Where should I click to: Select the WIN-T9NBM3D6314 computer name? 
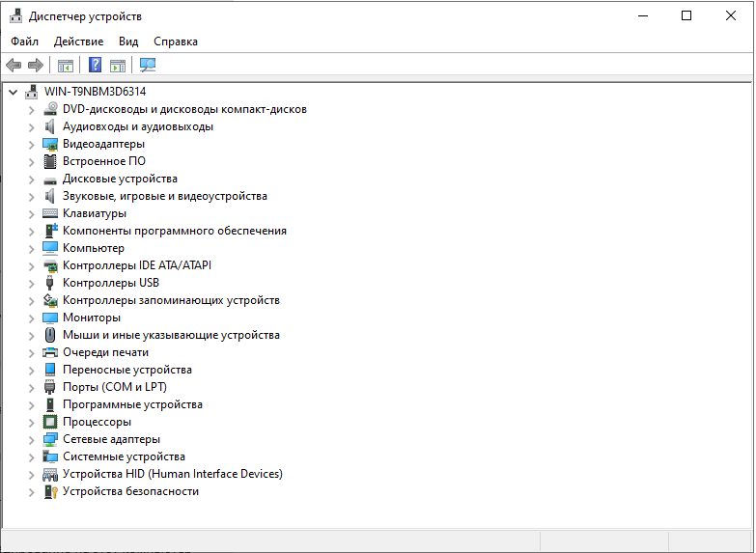(x=95, y=92)
